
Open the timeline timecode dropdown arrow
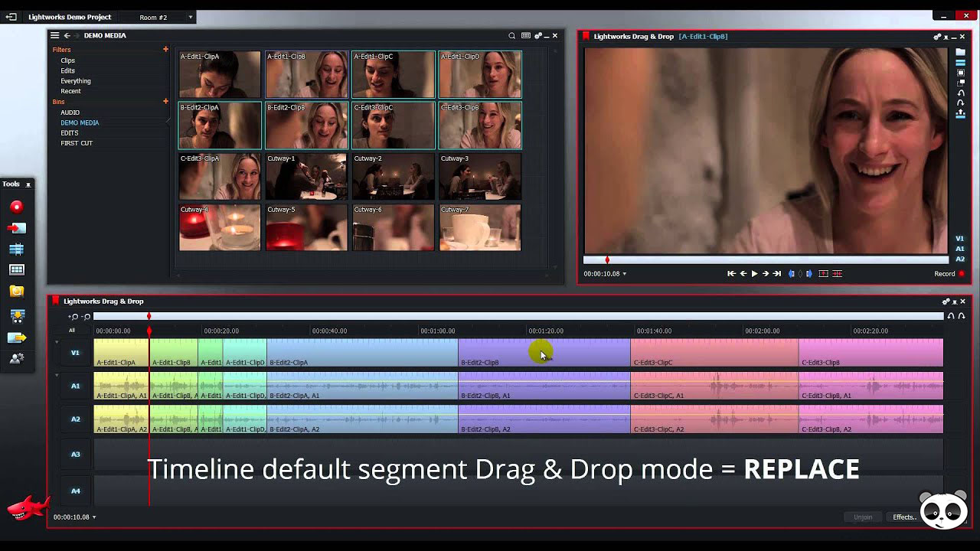coord(94,517)
